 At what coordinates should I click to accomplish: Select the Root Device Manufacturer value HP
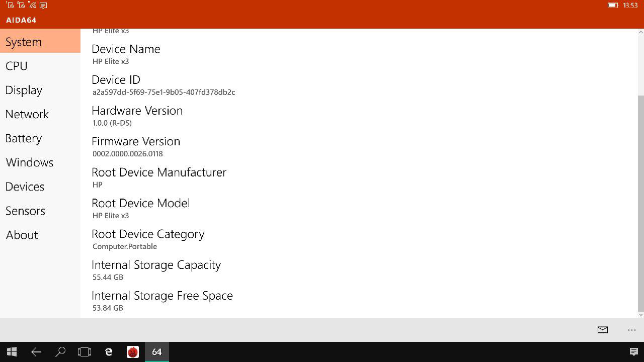[x=98, y=185]
